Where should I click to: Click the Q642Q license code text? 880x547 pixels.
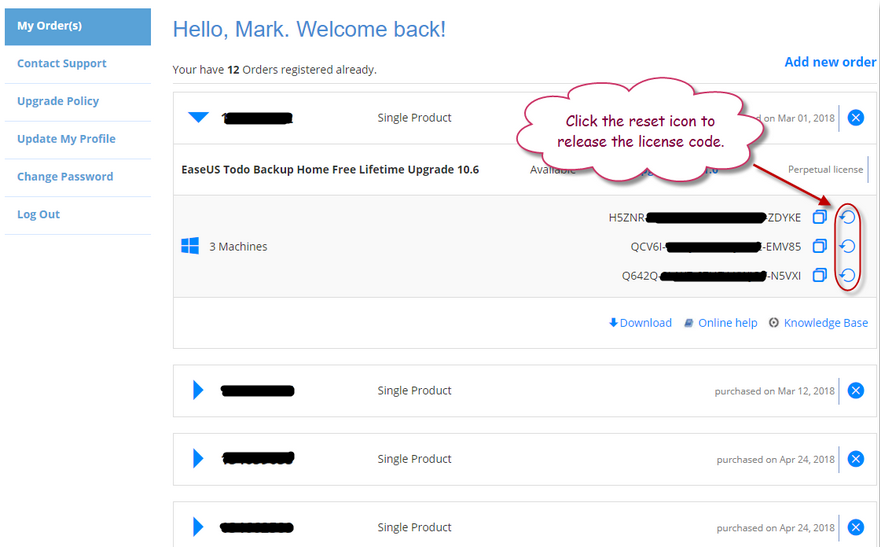[711, 275]
